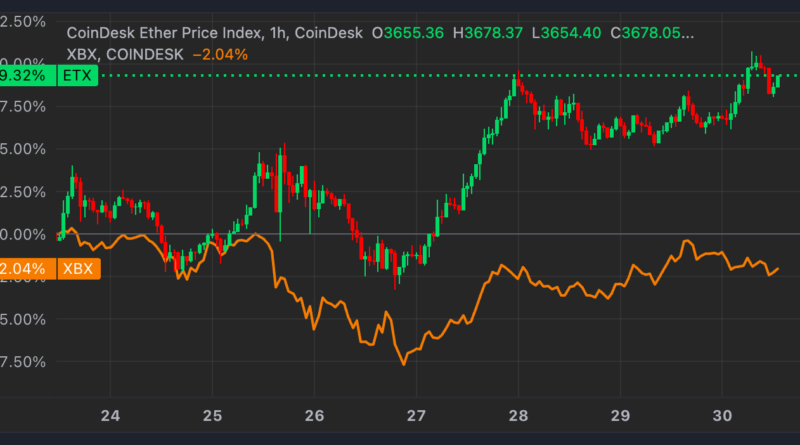This screenshot has width=800, height=445.
Task: Click the green ETX symbol tag
Action: pos(76,75)
